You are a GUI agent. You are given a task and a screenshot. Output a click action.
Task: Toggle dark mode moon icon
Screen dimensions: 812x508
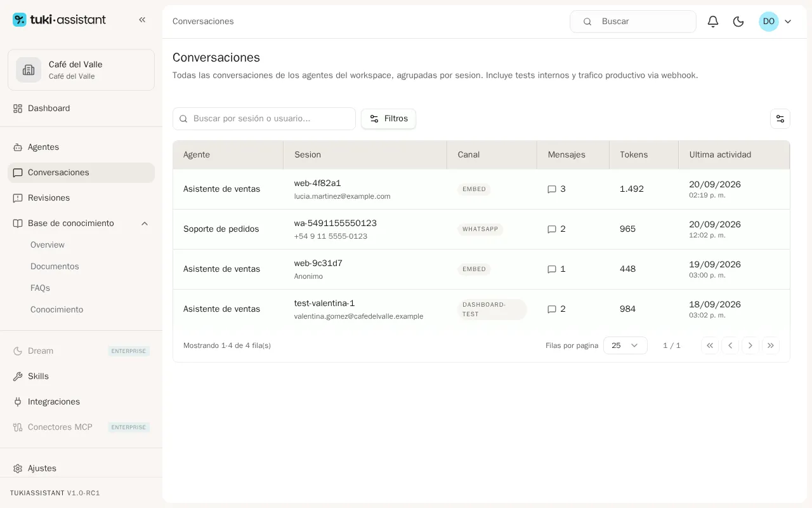point(738,22)
